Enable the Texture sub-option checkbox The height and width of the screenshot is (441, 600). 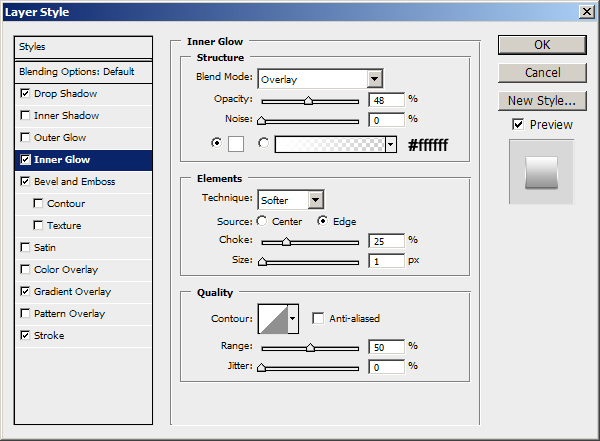click(38, 225)
